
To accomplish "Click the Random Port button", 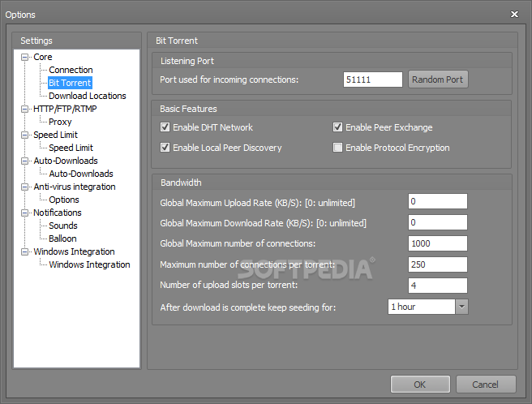I will coord(438,80).
